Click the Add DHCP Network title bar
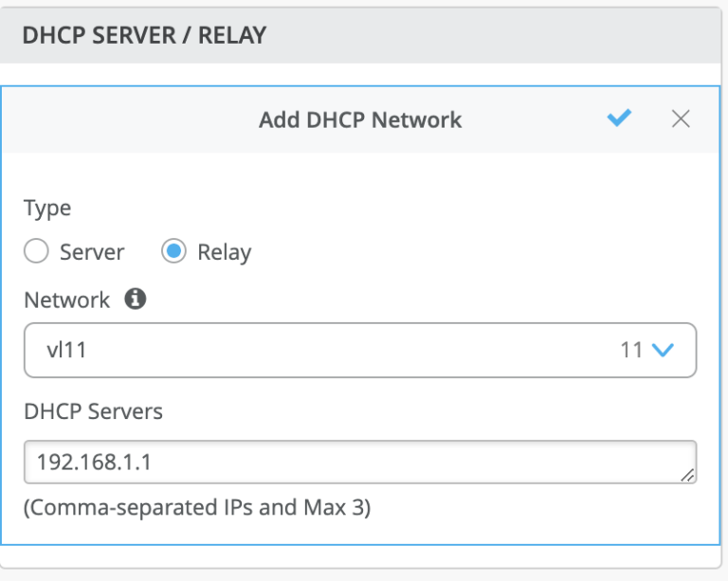 [x=360, y=119]
